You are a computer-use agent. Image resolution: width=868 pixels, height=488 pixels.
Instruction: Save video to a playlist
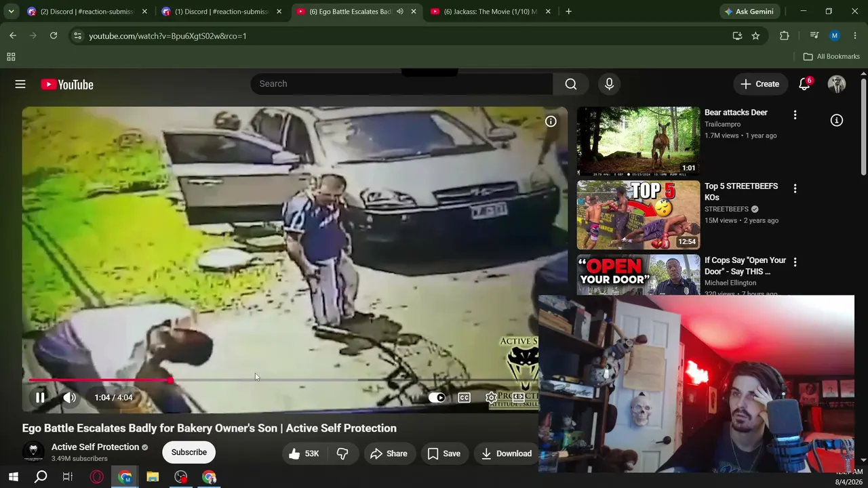(443, 453)
